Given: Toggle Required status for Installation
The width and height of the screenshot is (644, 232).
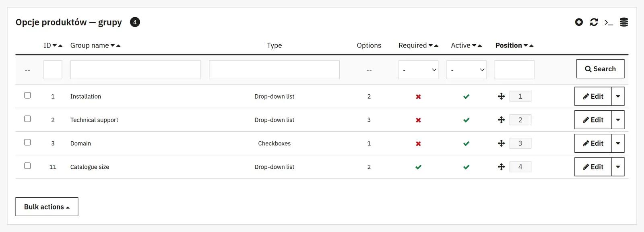Looking at the screenshot, I should pyautogui.click(x=418, y=97).
